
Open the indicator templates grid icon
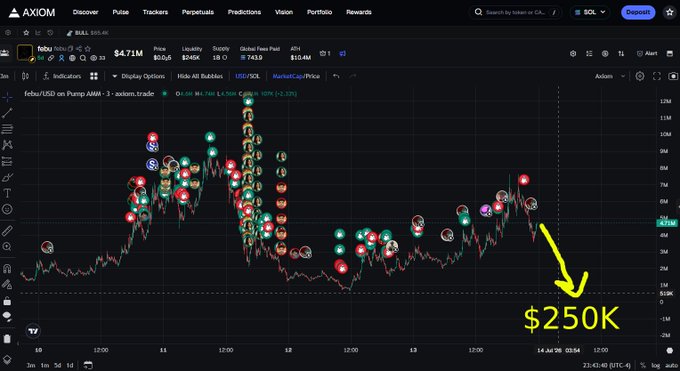[94, 76]
